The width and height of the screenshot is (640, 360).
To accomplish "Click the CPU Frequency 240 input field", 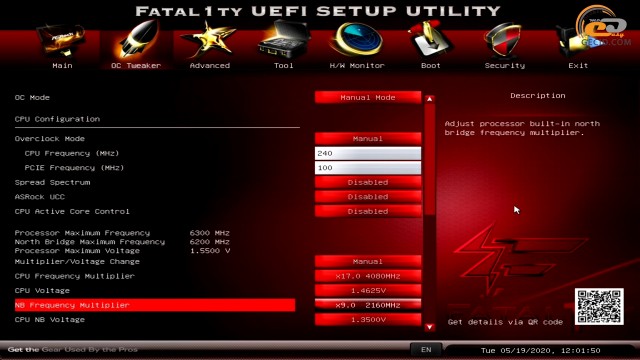I will click(368, 153).
